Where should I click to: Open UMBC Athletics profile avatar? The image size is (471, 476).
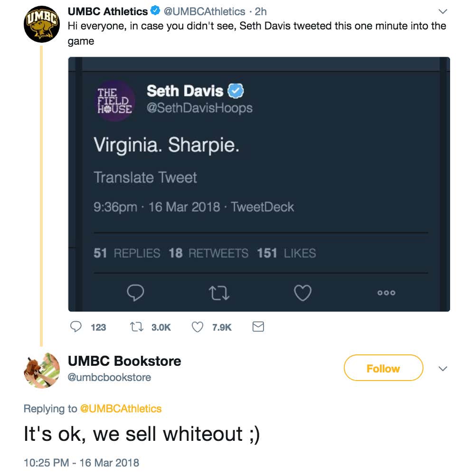tap(41, 24)
